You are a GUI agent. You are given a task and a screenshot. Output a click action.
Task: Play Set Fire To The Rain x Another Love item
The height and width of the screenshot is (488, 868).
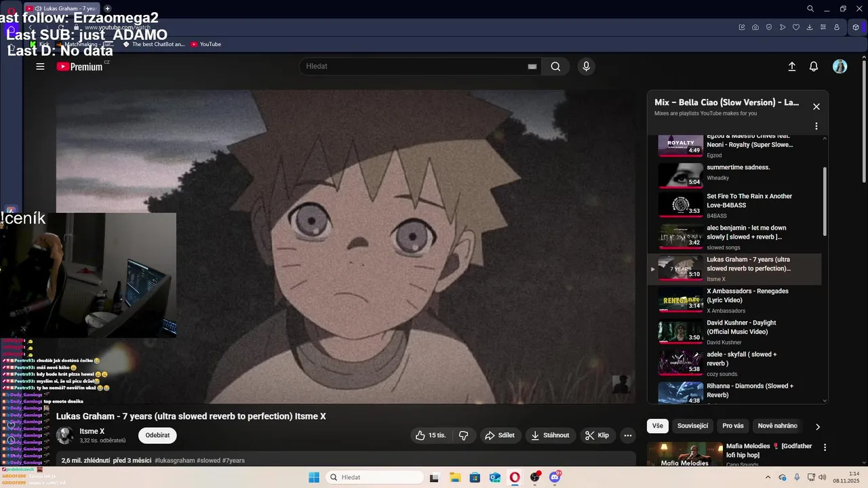click(734, 205)
